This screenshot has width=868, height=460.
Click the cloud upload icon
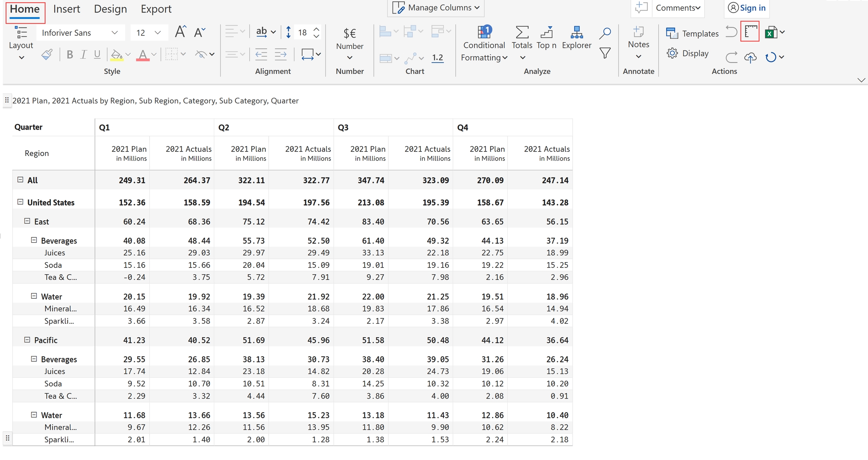coord(750,57)
